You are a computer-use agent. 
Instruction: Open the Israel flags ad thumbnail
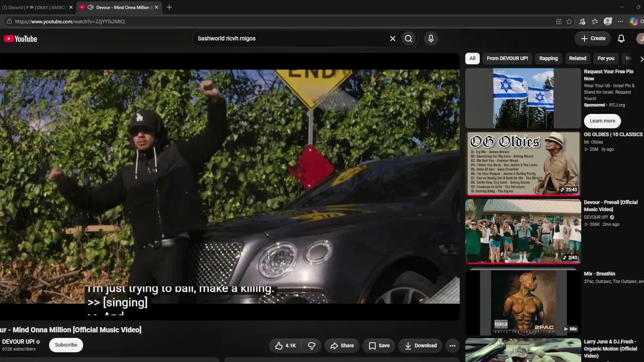(523, 98)
